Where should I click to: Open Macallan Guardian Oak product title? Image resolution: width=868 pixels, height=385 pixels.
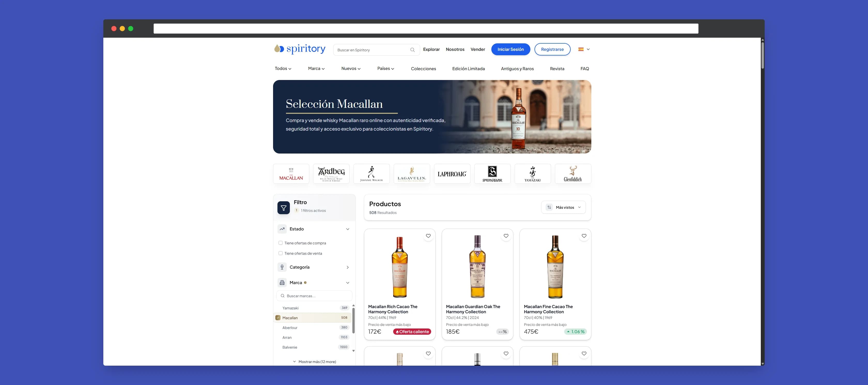(x=473, y=309)
